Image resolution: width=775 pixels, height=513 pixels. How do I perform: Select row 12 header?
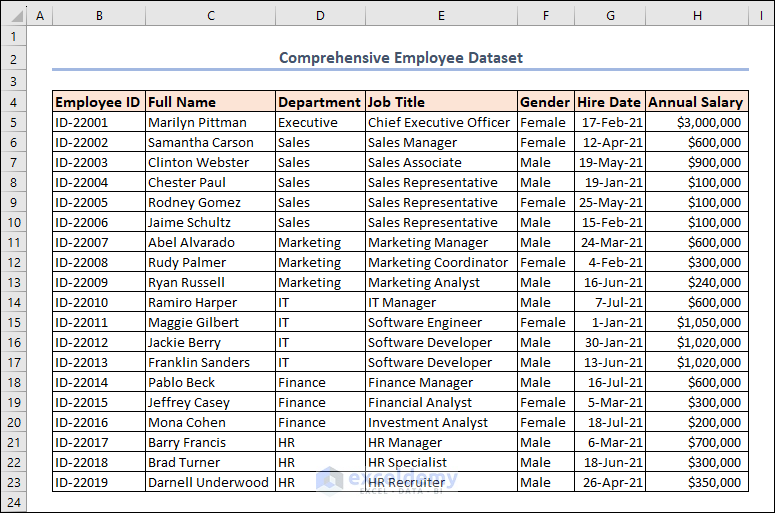(13, 262)
